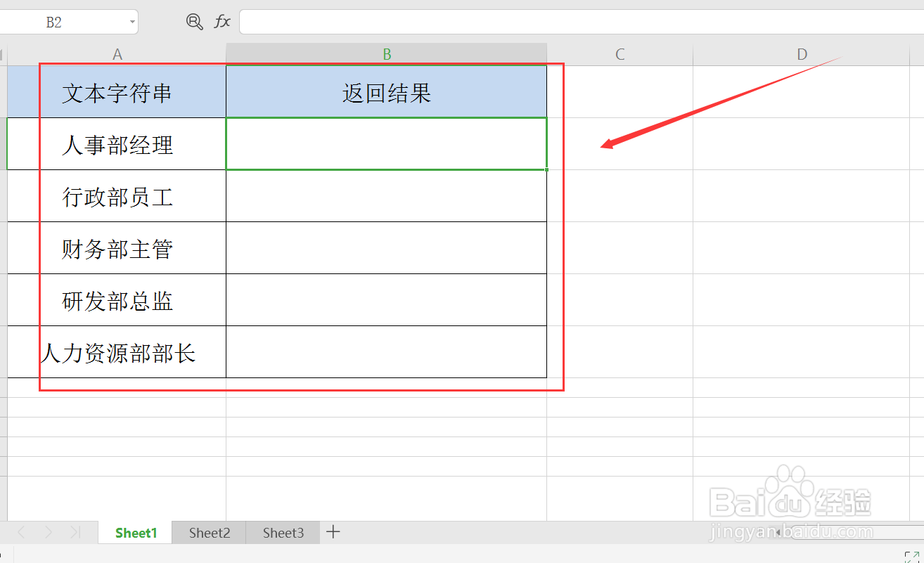Click the 返回结果 header cell
The height and width of the screenshot is (563, 924).
(386, 91)
